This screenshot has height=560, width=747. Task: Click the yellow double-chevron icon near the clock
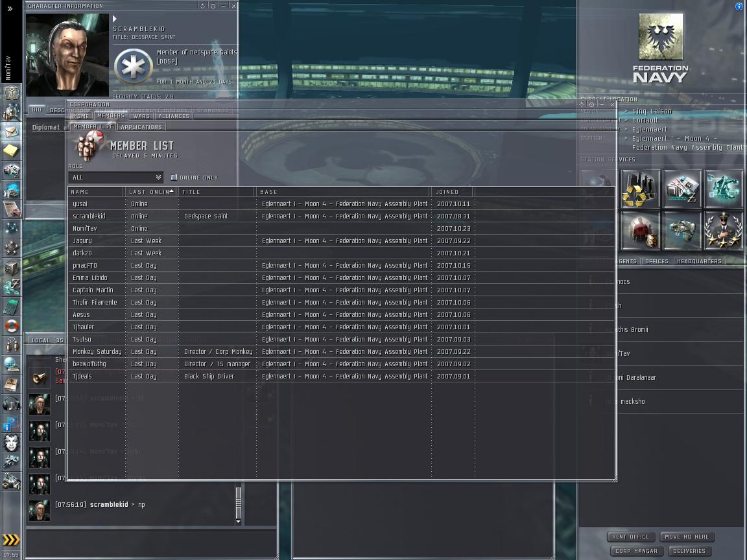[12, 540]
